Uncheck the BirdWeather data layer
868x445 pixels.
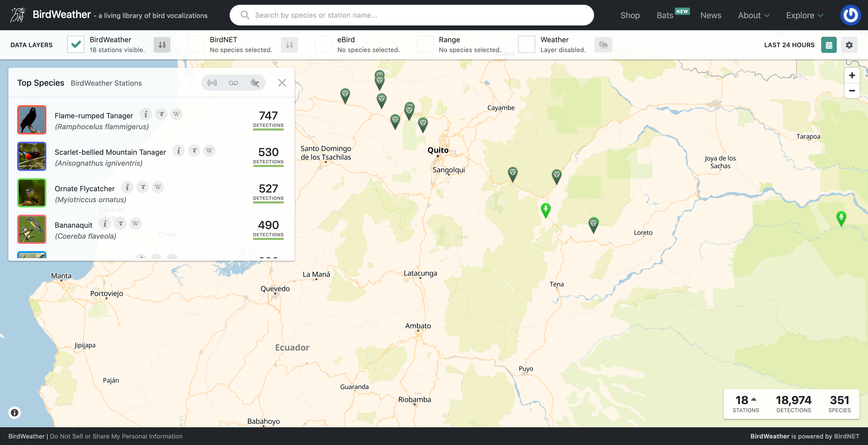pyautogui.click(x=76, y=45)
